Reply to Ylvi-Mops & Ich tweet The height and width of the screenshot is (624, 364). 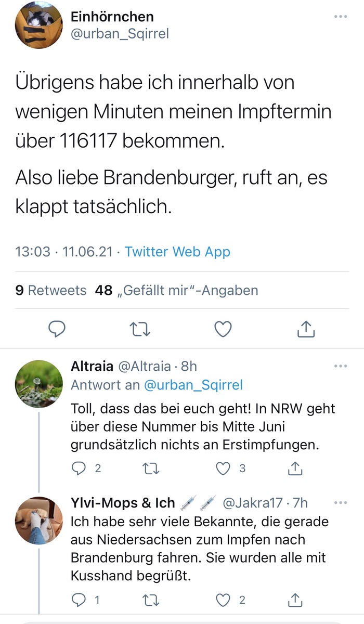(x=78, y=600)
